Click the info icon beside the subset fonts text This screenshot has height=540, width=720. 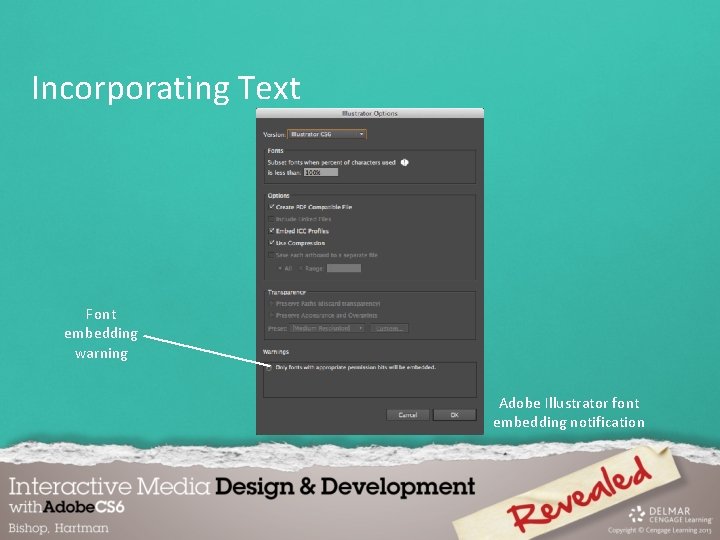[405, 162]
